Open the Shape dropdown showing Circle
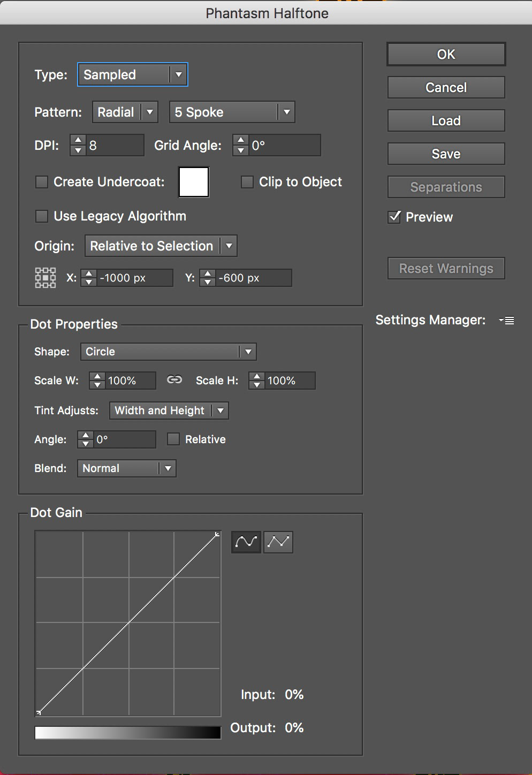The height and width of the screenshot is (775, 532). pyautogui.click(x=169, y=352)
